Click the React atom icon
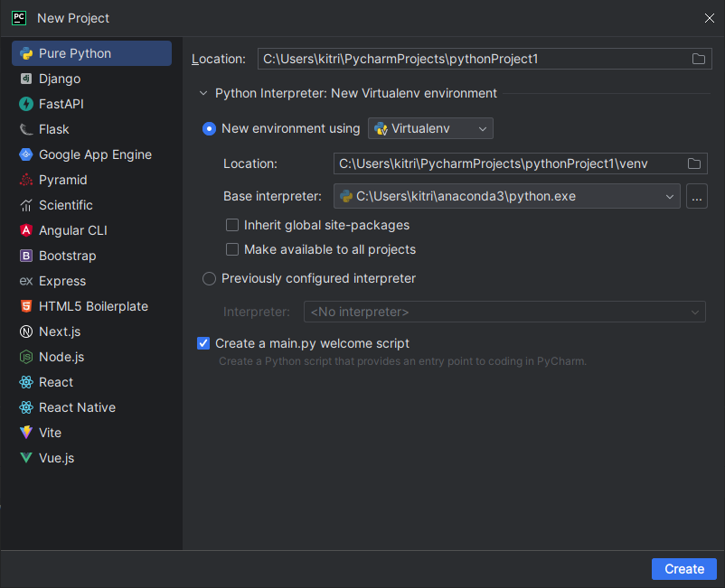This screenshot has height=588, width=725. pyautogui.click(x=26, y=382)
